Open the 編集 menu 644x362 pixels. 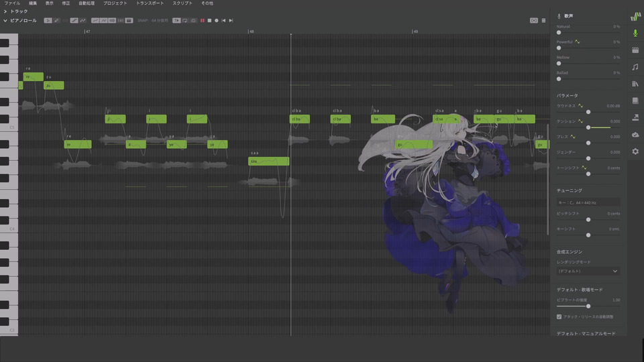tap(33, 3)
